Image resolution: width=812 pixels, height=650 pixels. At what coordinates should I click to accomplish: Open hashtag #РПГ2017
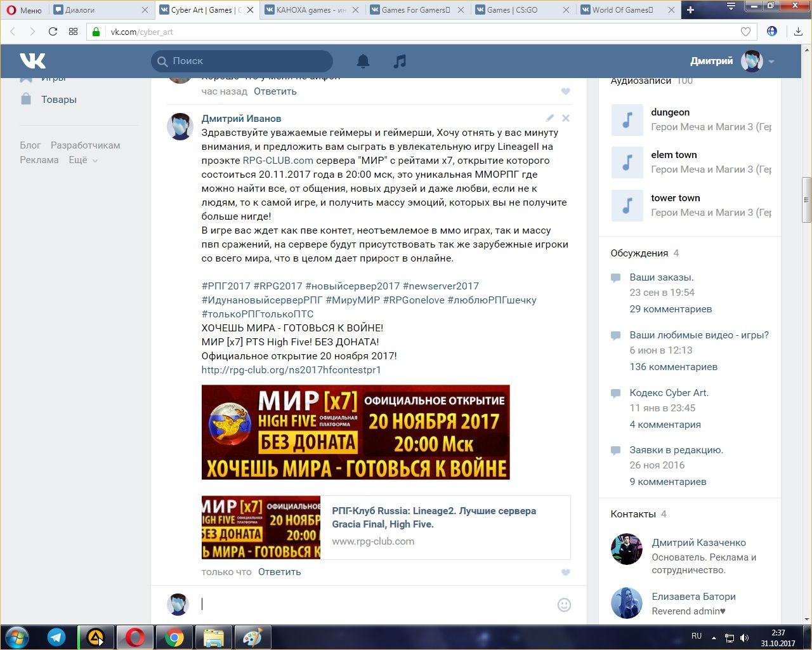pos(226,286)
